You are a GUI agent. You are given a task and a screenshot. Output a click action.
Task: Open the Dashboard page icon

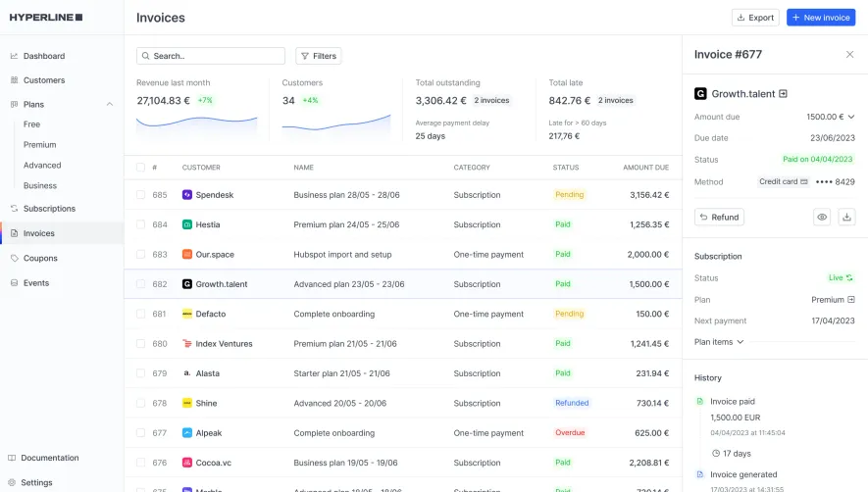(14, 56)
